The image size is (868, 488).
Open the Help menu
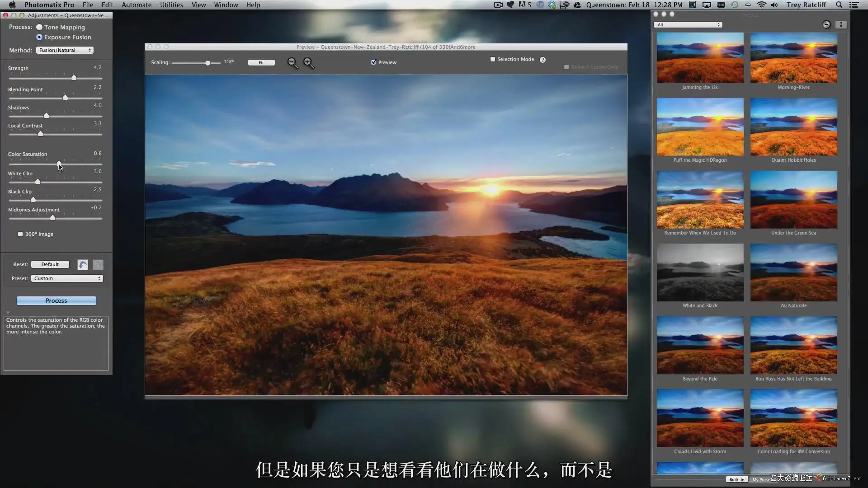[253, 5]
